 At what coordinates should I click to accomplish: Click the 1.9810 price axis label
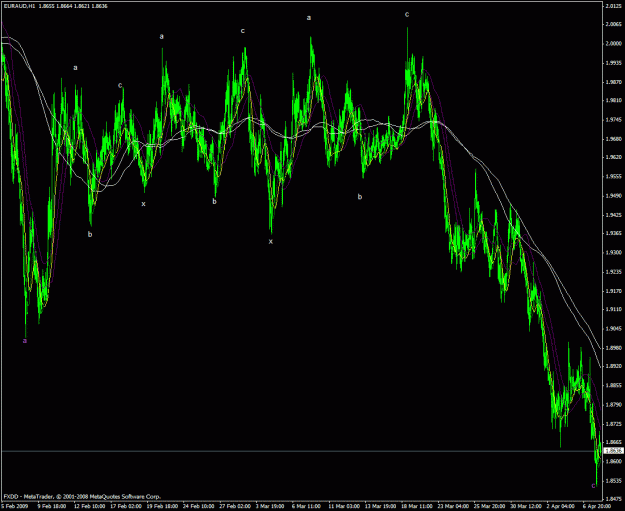613,100
